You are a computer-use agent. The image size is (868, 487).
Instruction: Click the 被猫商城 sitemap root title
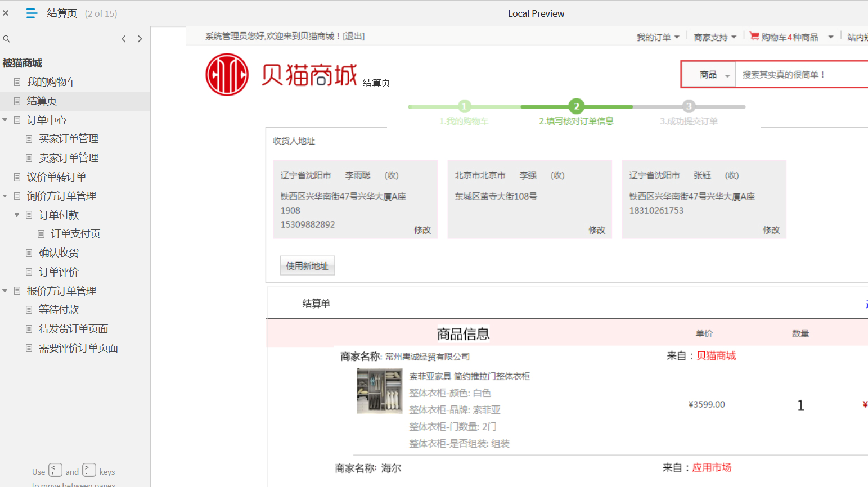(x=23, y=63)
